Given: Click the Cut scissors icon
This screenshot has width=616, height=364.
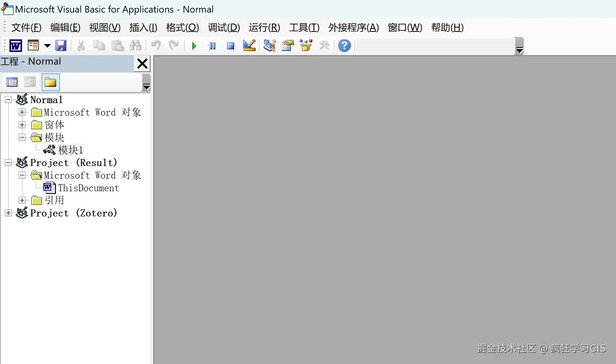Looking at the screenshot, I should (x=81, y=46).
